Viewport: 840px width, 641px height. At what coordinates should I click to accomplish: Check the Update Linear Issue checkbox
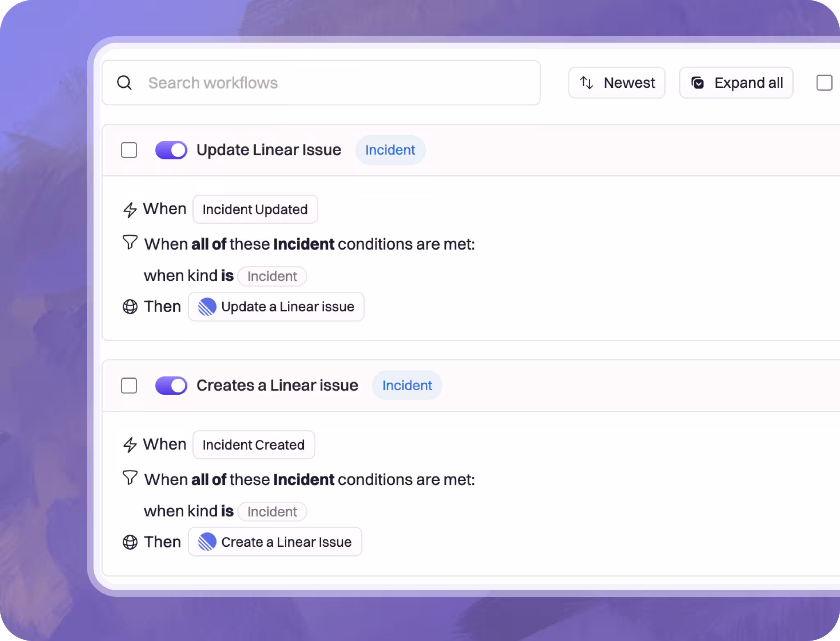point(129,150)
